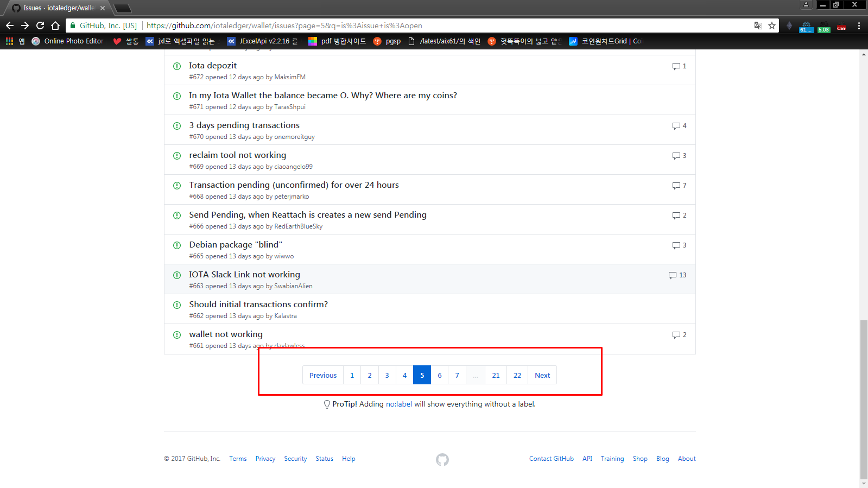Open the pdf 병합사이트 bookmark
The image size is (868, 488).
pyautogui.click(x=337, y=41)
